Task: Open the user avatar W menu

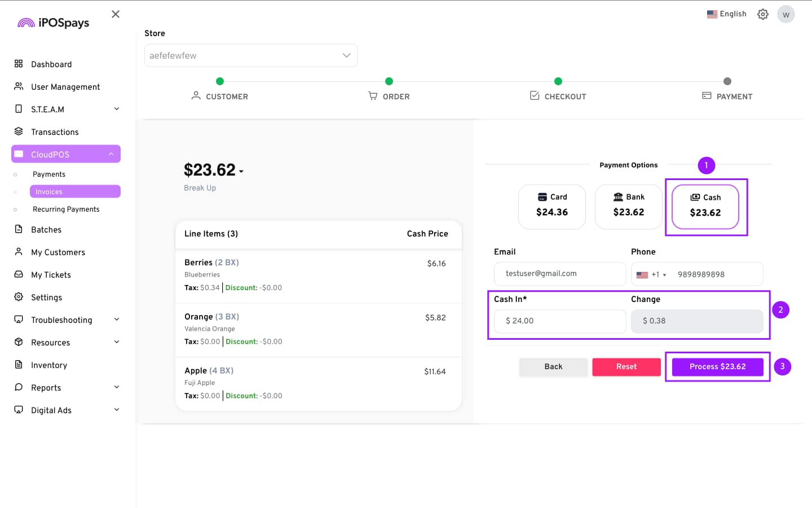Action: pos(785,14)
